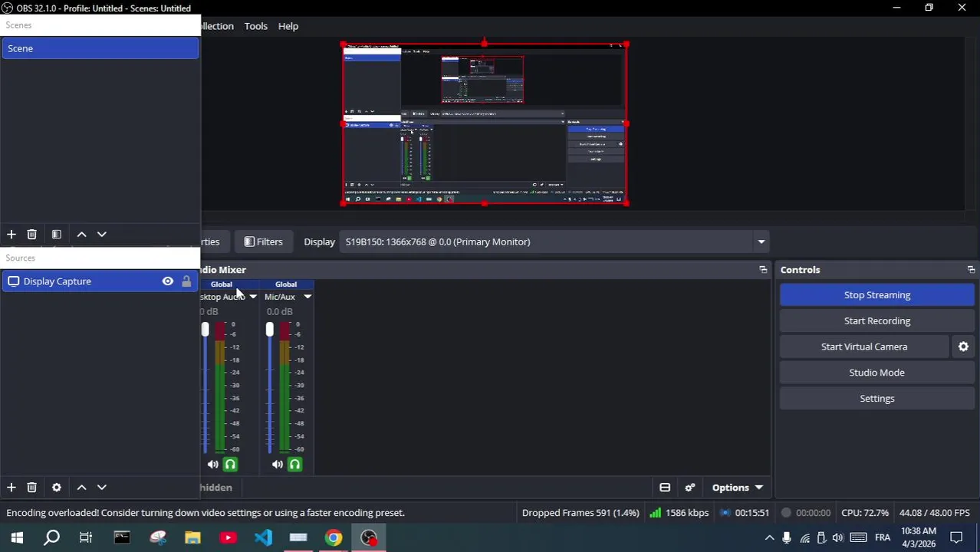Image resolution: width=980 pixels, height=552 pixels.
Task: Adjust Mic/Aux volume fader
Action: pos(269,330)
